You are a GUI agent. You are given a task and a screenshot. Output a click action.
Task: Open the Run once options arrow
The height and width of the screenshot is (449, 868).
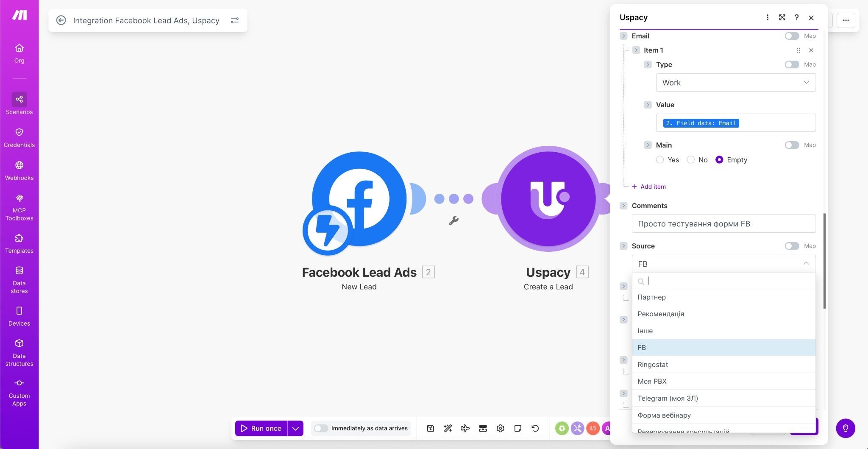pos(295,428)
